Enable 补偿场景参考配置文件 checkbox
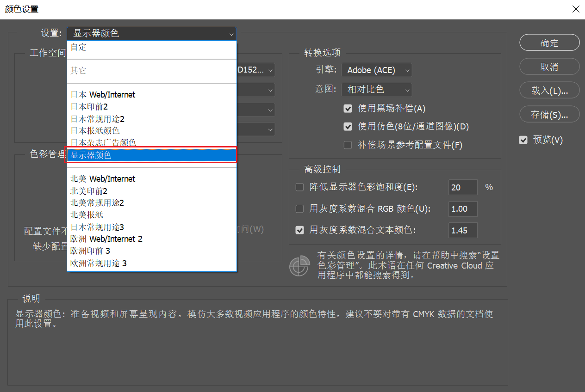 point(348,145)
